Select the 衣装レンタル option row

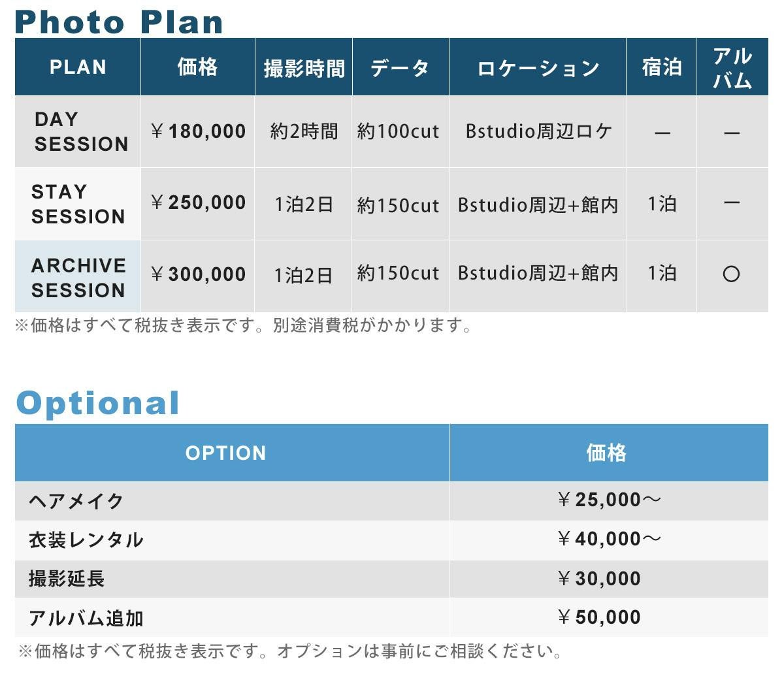coord(86,540)
